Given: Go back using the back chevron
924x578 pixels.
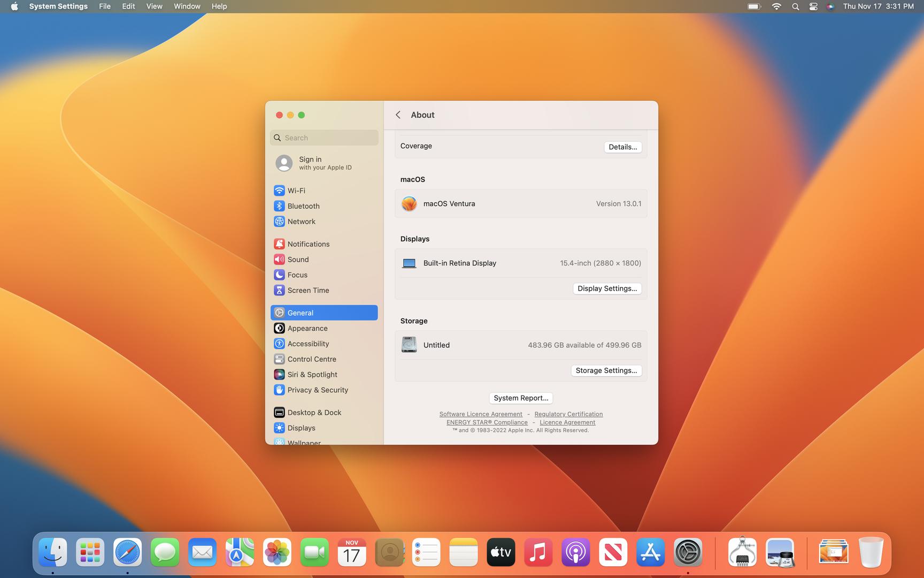Looking at the screenshot, I should click(x=398, y=115).
